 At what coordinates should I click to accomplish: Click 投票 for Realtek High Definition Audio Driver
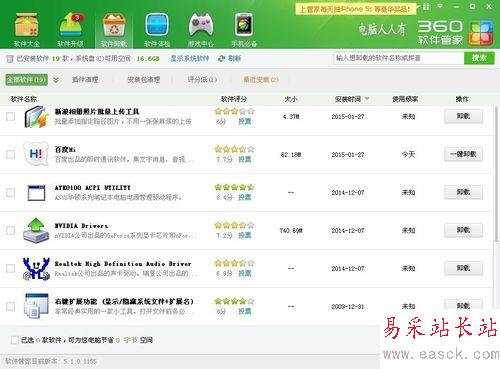tap(245, 274)
